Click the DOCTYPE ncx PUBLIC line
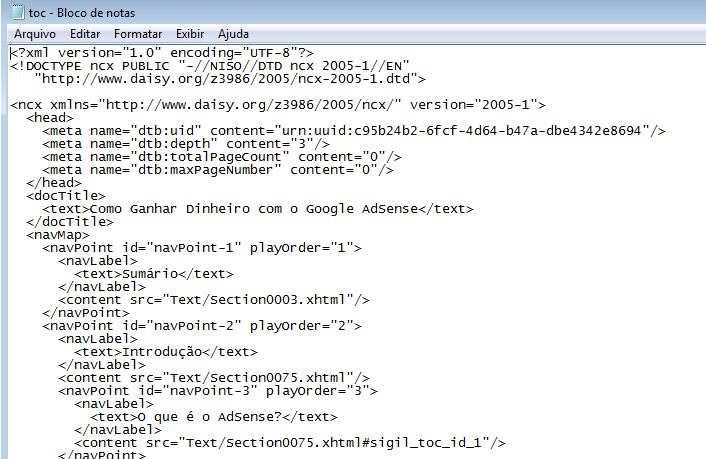The height and width of the screenshot is (459, 706). [210, 66]
